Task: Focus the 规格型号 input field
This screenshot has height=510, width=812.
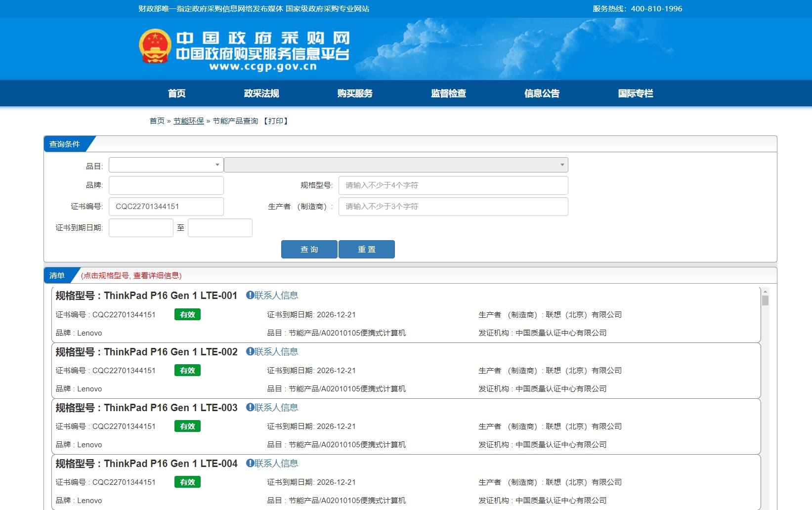Action: click(453, 185)
